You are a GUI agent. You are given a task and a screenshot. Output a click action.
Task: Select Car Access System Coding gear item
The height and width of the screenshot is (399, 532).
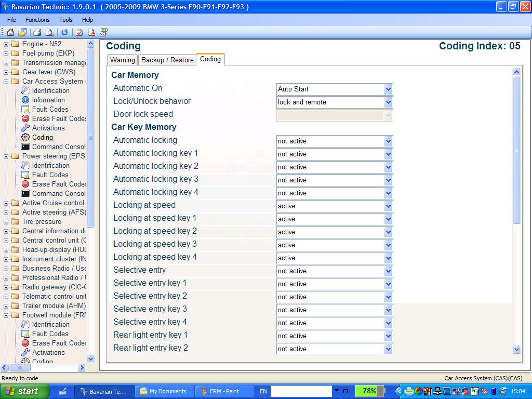[x=43, y=137]
